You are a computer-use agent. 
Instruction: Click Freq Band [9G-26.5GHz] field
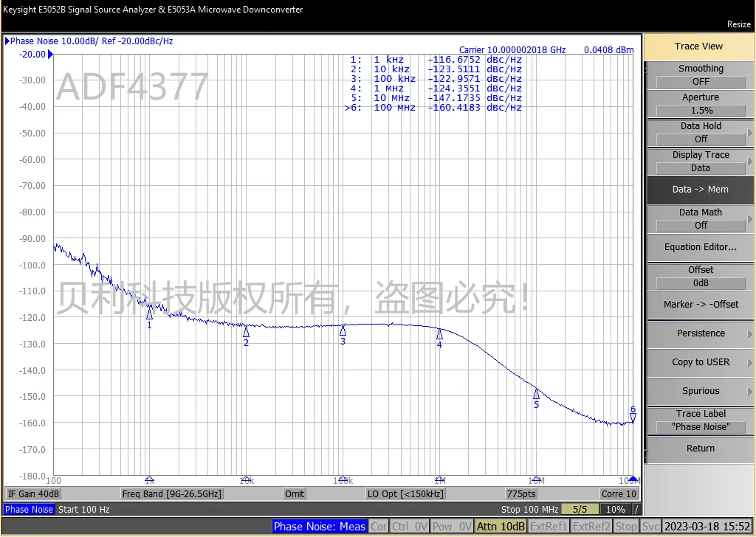coord(171,494)
